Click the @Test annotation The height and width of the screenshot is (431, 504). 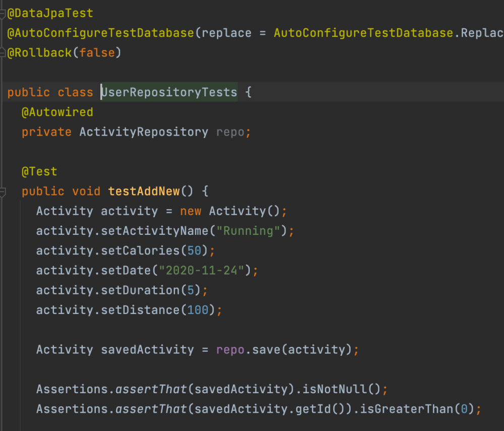coord(39,171)
